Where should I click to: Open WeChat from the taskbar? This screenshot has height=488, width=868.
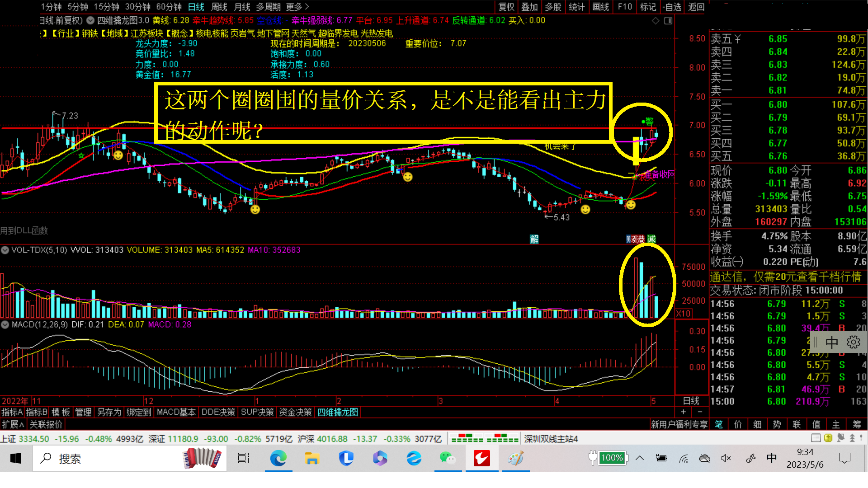pos(448,459)
